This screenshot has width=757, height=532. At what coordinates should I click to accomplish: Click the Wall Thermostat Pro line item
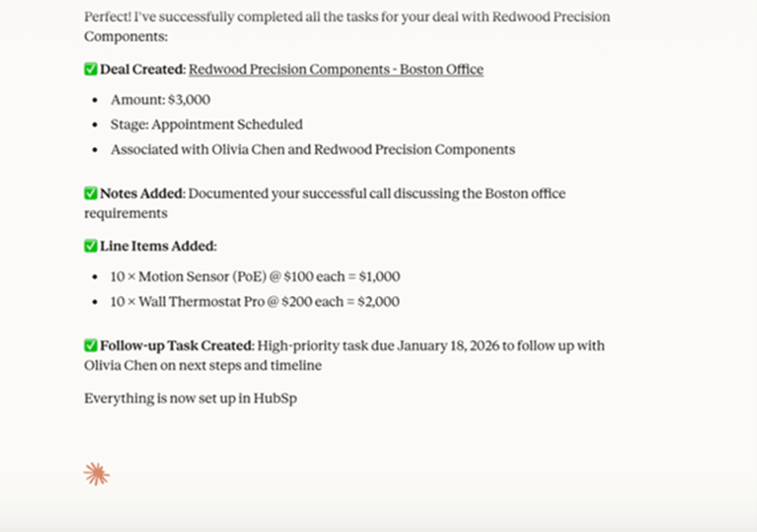click(255, 301)
